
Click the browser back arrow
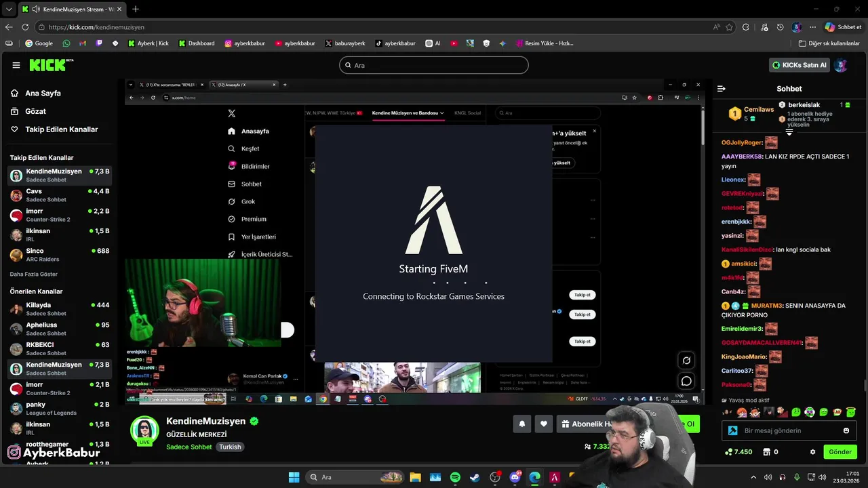pos(9,27)
